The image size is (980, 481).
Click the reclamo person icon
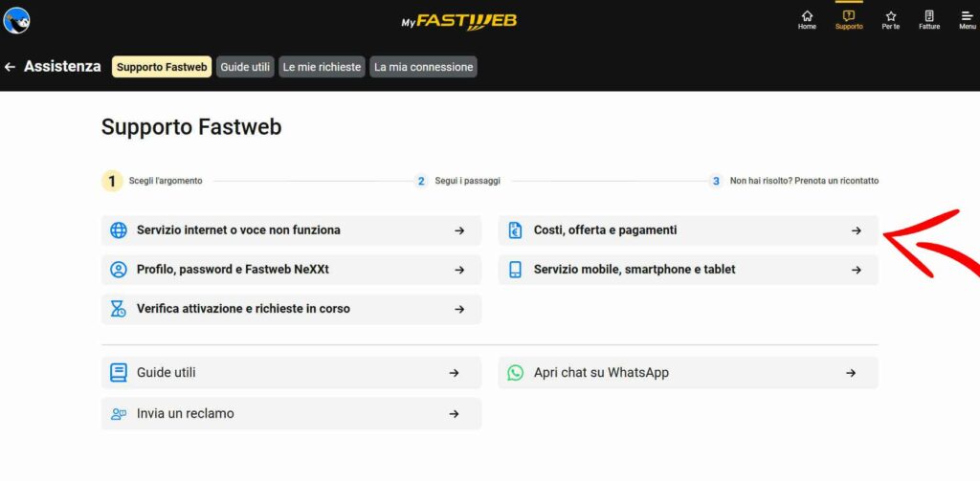[x=118, y=413]
